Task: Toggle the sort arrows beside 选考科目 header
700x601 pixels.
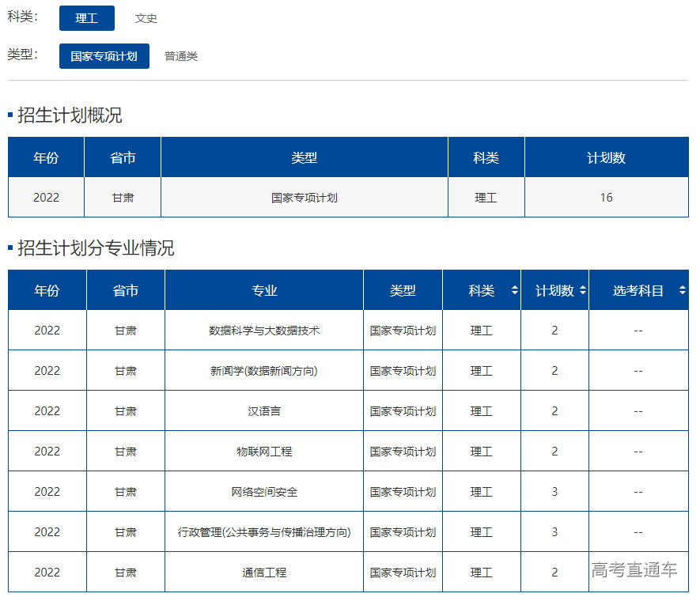Action: click(682, 291)
